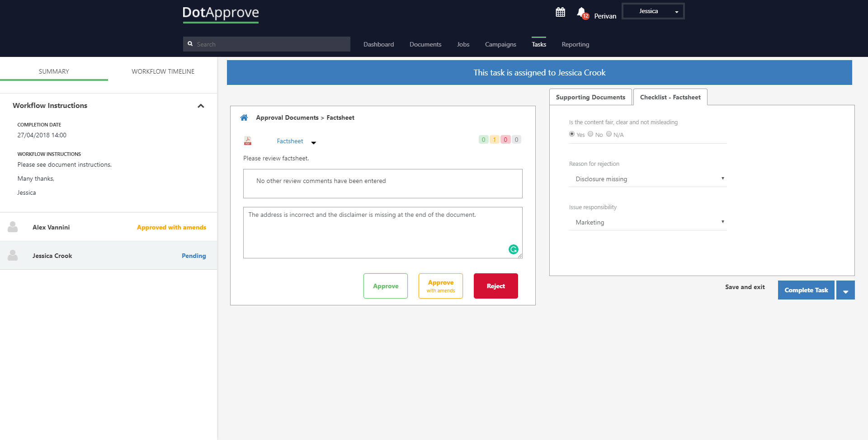
Task: Open the Issue responsibility dropdown
Action: pos(648,222)
